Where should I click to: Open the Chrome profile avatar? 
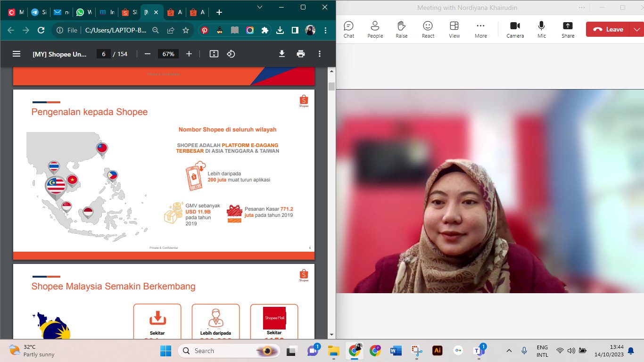pos(310,30)
